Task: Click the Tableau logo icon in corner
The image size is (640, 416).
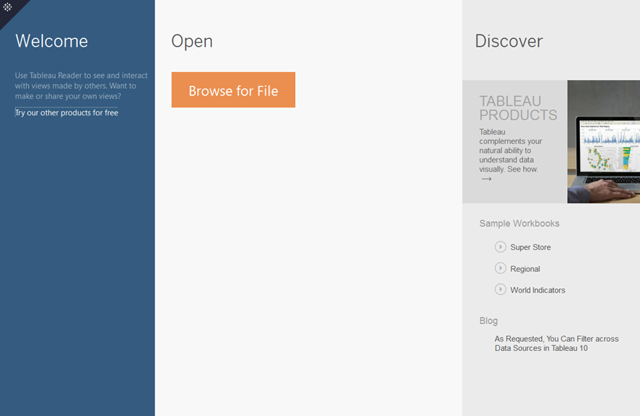Action: click(7, 7)
